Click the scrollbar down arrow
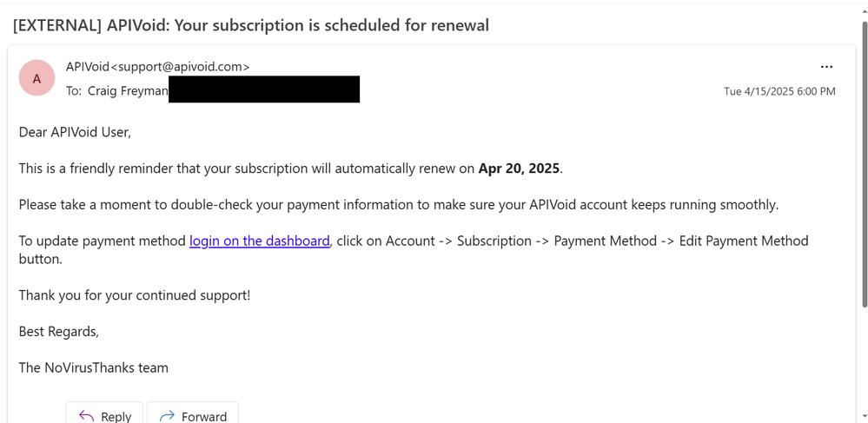The image size is (868, 423). (x=865, y=414)
